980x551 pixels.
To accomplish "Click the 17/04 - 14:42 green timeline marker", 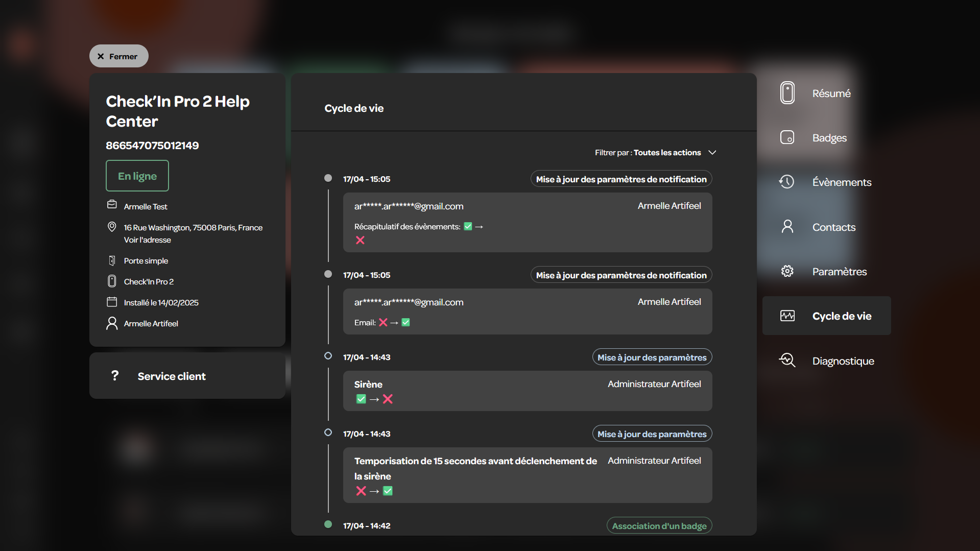I will tap(328, 524).
